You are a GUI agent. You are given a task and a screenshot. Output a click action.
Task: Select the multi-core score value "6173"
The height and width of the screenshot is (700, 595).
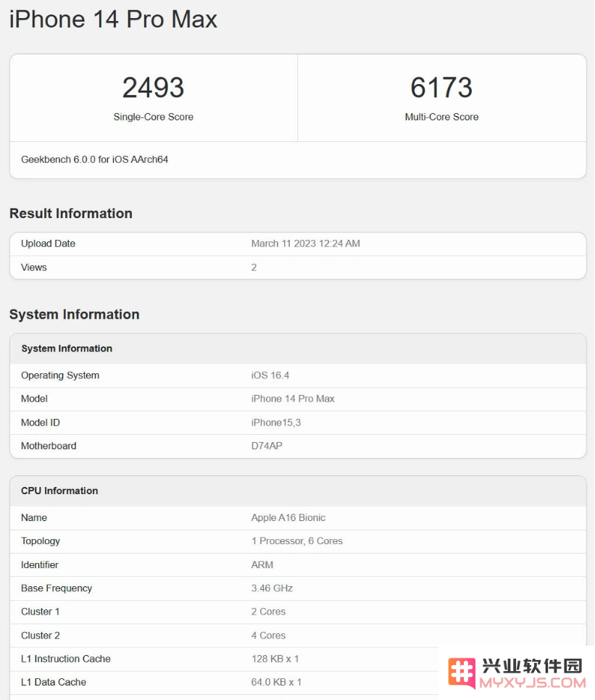point(441,87)
